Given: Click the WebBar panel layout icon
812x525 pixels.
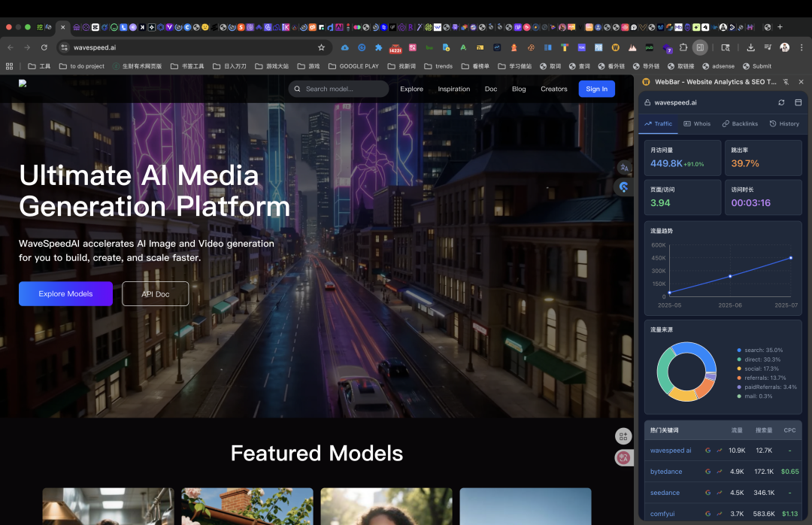Looking at the screenshot, I should [x=798, y=102].
